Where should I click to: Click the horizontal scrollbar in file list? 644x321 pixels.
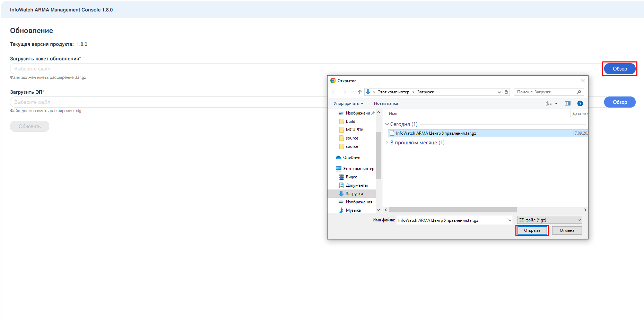(x=453, y=210)
